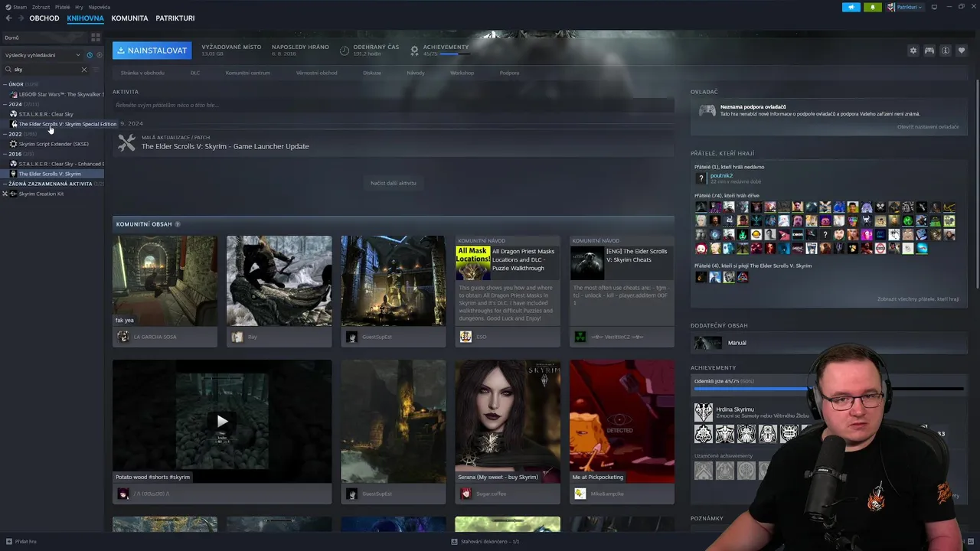Open Stránka v obchodu link

[142, 73]
